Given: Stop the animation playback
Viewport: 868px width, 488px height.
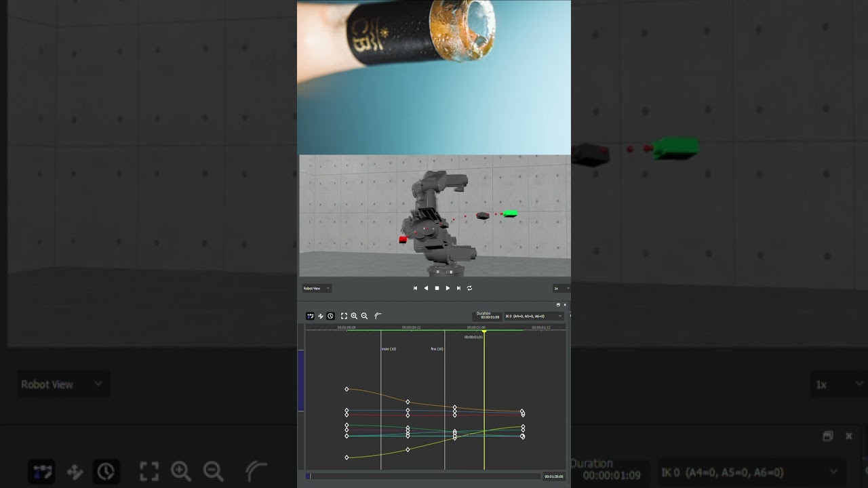Looking at the screenshot, I should click(x=437, y=288).
